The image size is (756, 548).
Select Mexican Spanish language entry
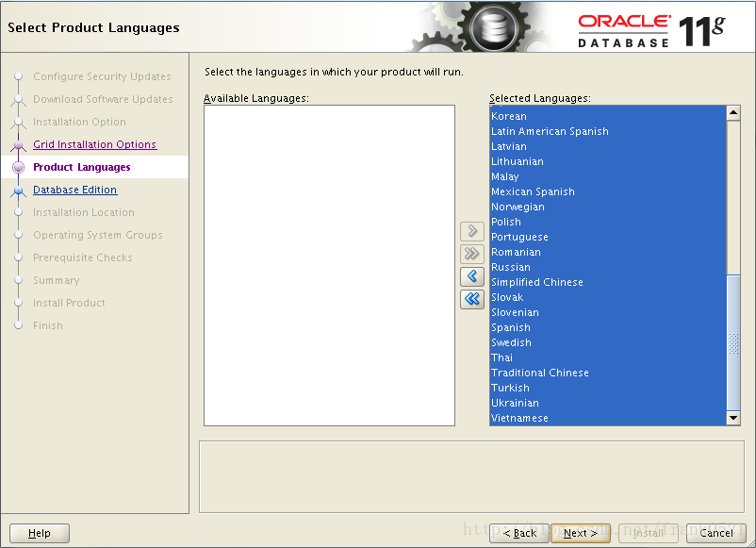608,191
